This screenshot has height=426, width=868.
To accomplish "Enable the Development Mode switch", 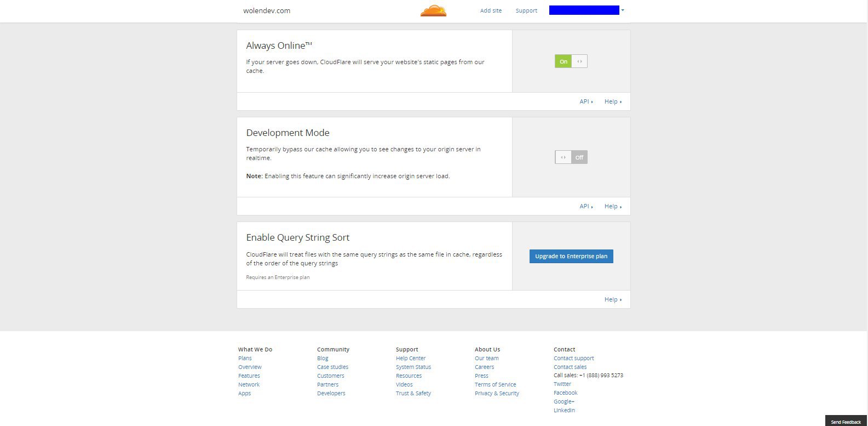I will click(571, 157).
